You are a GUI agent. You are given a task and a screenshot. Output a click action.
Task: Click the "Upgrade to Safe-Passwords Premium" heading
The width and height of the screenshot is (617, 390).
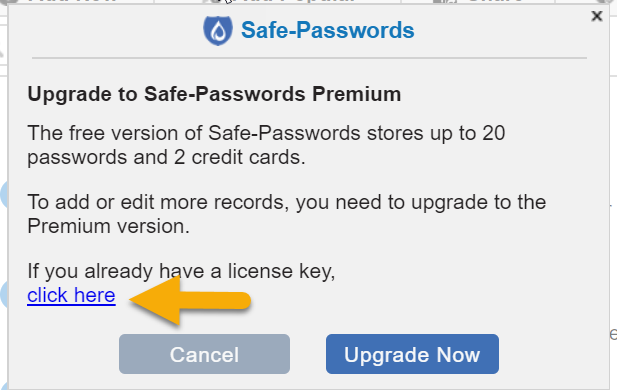pyautogui.click(x=214, y=94)
